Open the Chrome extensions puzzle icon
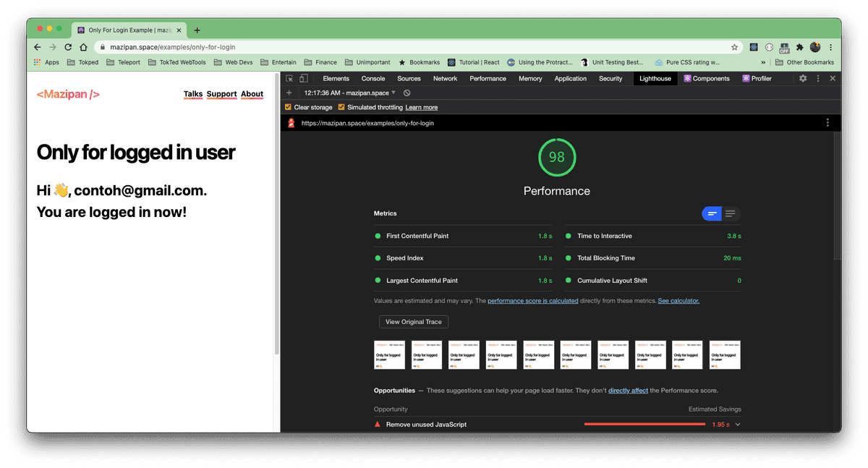 pyautogui.click(x=799, y=47)
